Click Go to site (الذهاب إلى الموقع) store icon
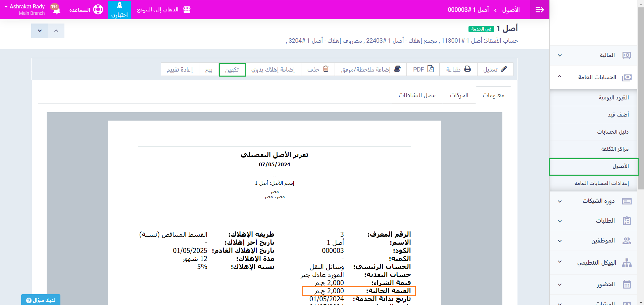Image resolution: width=644 pixels, height=305 pixels. click(187, 10)
